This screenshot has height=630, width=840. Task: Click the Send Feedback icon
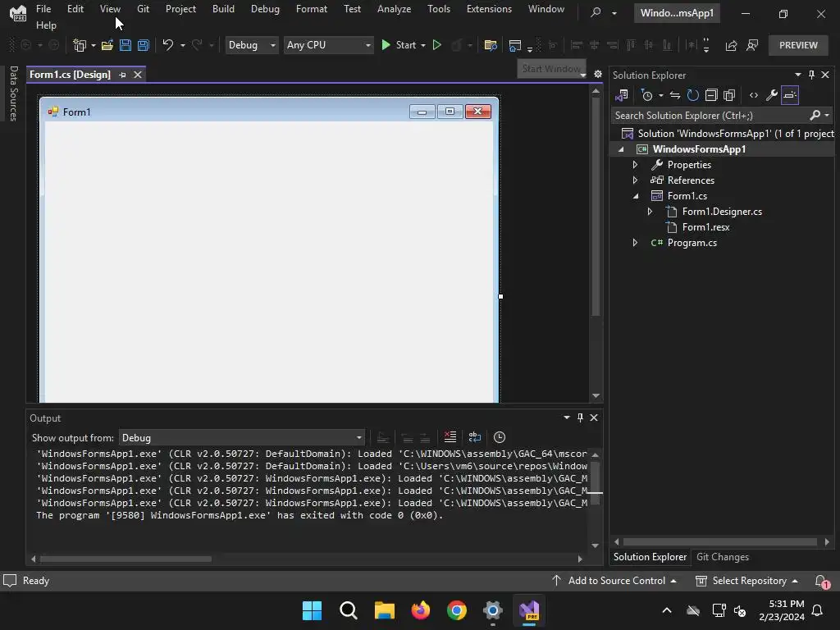click(752, 46)
